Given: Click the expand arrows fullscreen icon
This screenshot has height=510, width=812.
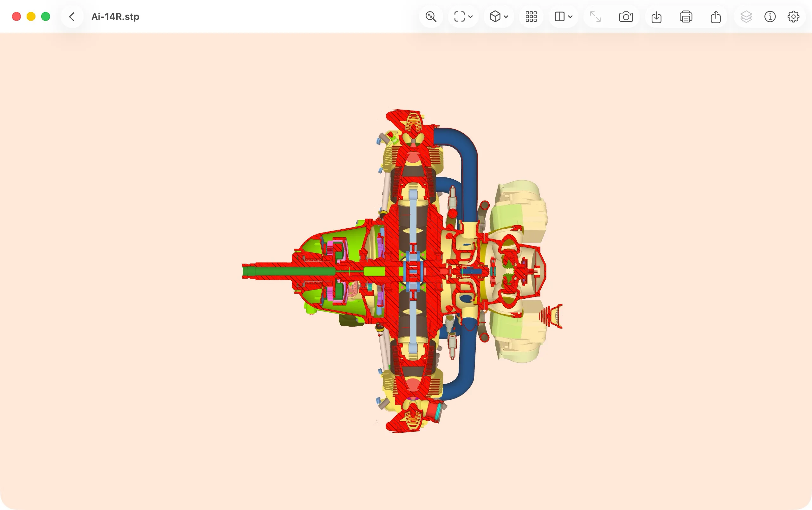Looking at the screenshot, I should (x=595, y=16).
